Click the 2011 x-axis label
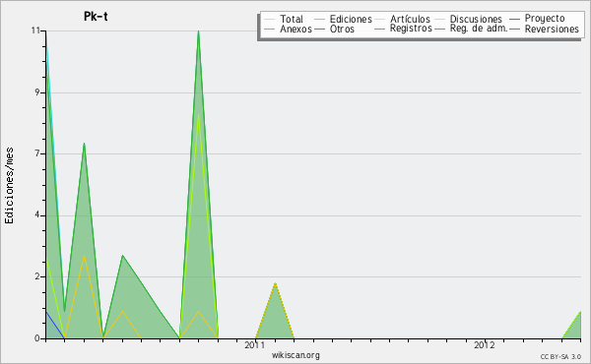Image resolution: width=591 pixels, height=364 pixels. point(255,345)
